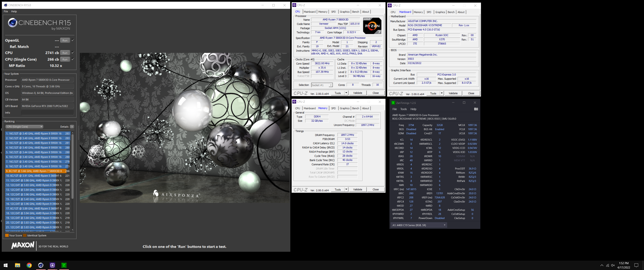Screen dimensions: 644x270
Task: Select ranking entry 9 Ryzen 7 5800X3D
Action: pyautogui.click(x=38, y=171)
